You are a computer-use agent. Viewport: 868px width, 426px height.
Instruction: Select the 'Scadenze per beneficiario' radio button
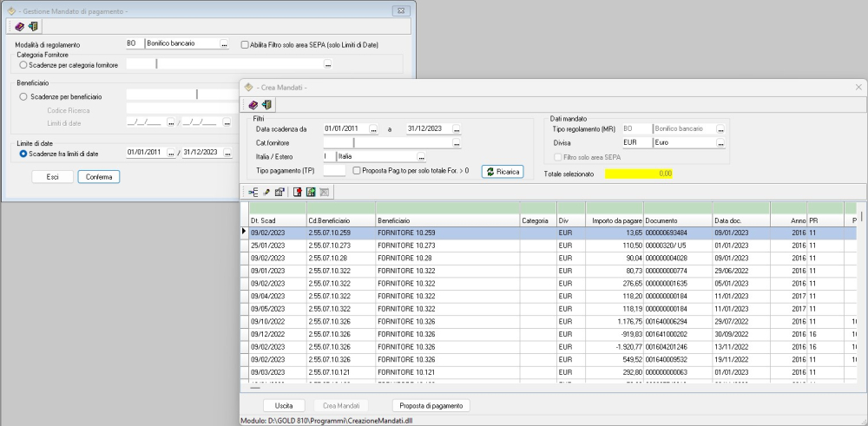[x=23, y=96]
